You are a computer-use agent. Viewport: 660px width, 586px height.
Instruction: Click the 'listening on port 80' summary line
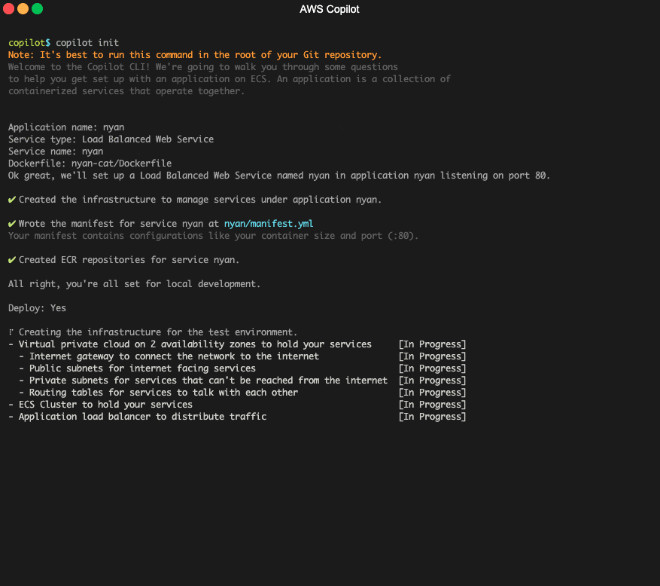[x=279, y=176]
